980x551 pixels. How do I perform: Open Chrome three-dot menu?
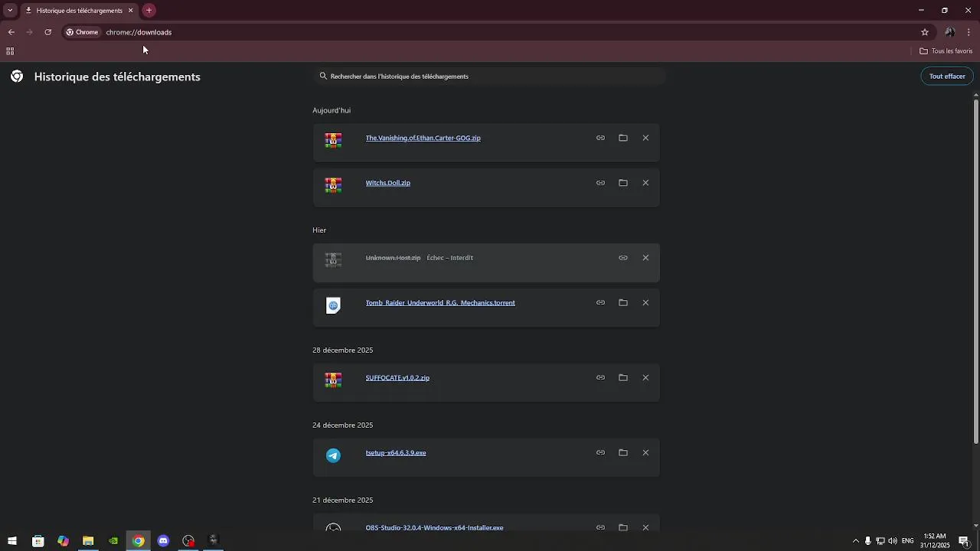969,32
